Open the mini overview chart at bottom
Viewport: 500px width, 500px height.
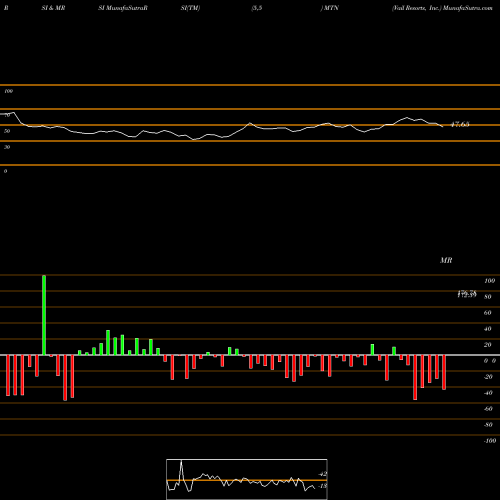tap(247, 479)
